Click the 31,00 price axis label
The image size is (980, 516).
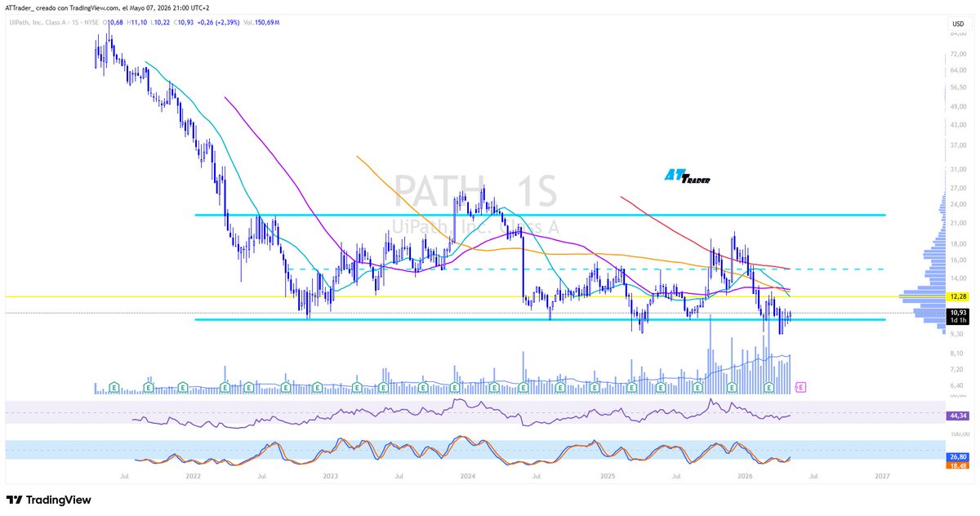(957, 169)
